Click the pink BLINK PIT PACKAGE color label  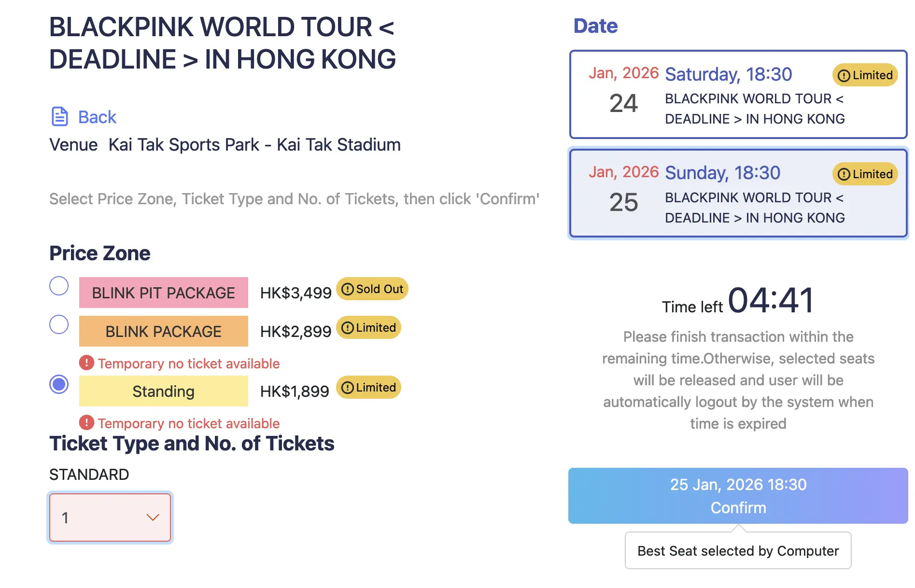(x=164, y=293)
